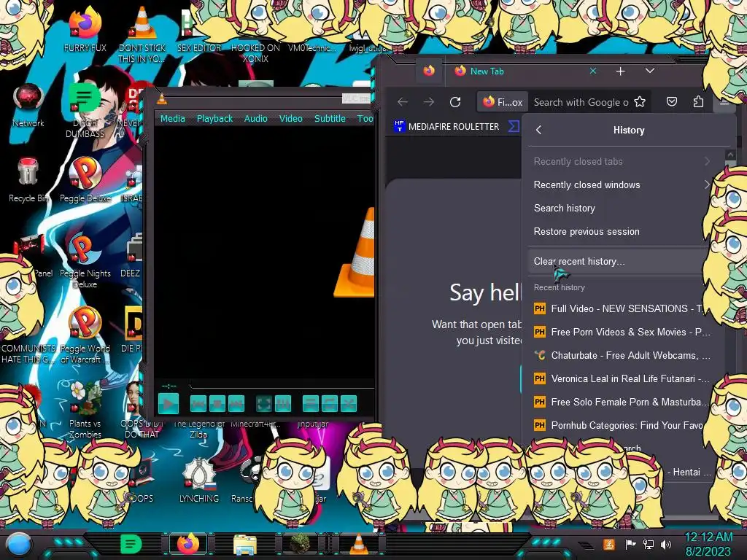
Task: Open the Playback menu in VLC
Action: click(x=214, y=119)
